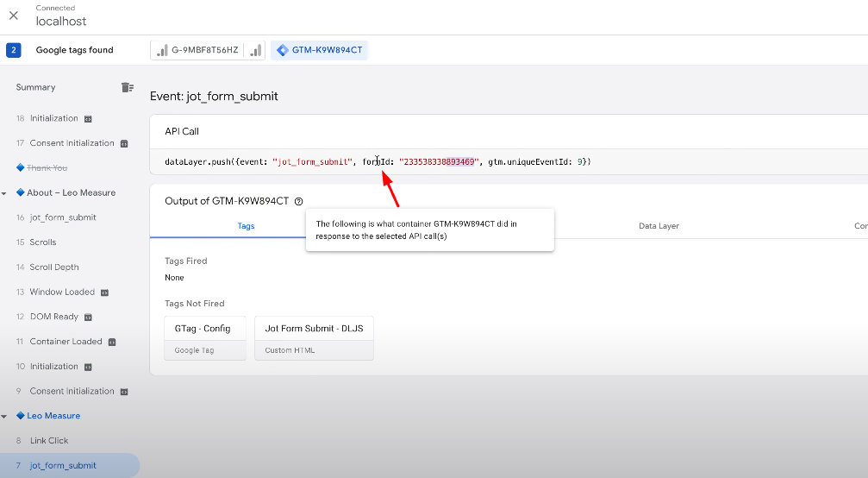The width and height of the screenshot is (868, 478).
Task: Click the formId value 233538338893469
Action: (x=439, y=161)
